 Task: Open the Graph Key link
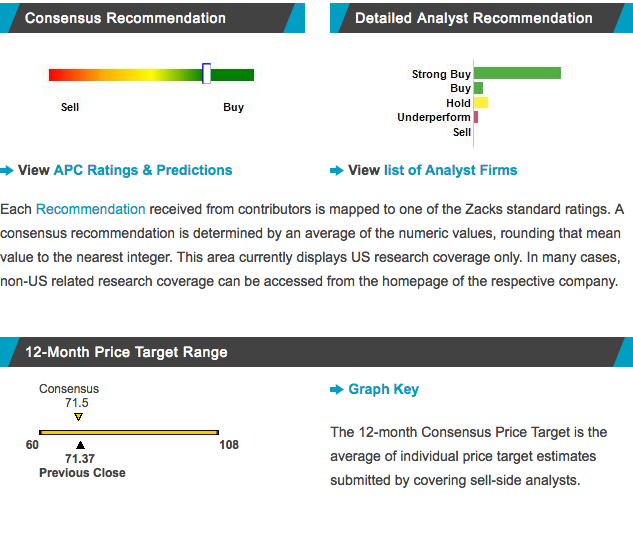(x=384, y=390)
